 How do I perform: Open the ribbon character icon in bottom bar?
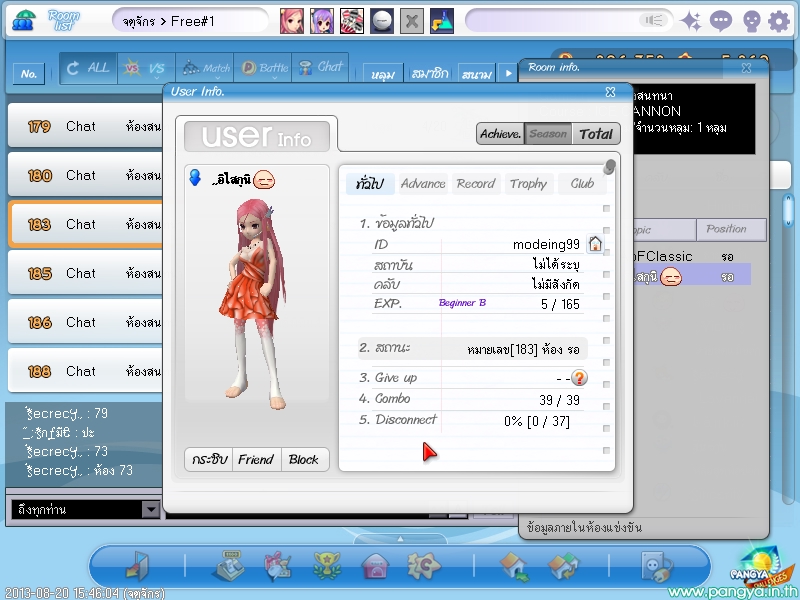(x=278, y=566)
